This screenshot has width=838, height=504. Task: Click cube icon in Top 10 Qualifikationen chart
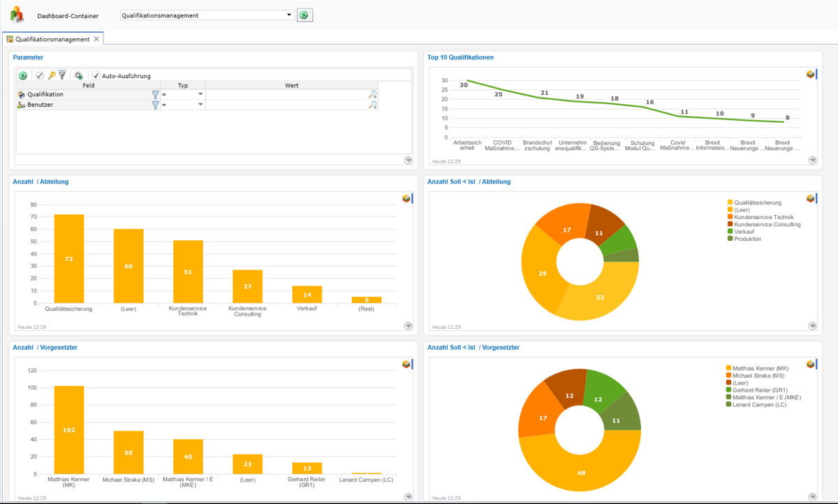[x=810, y=74]
